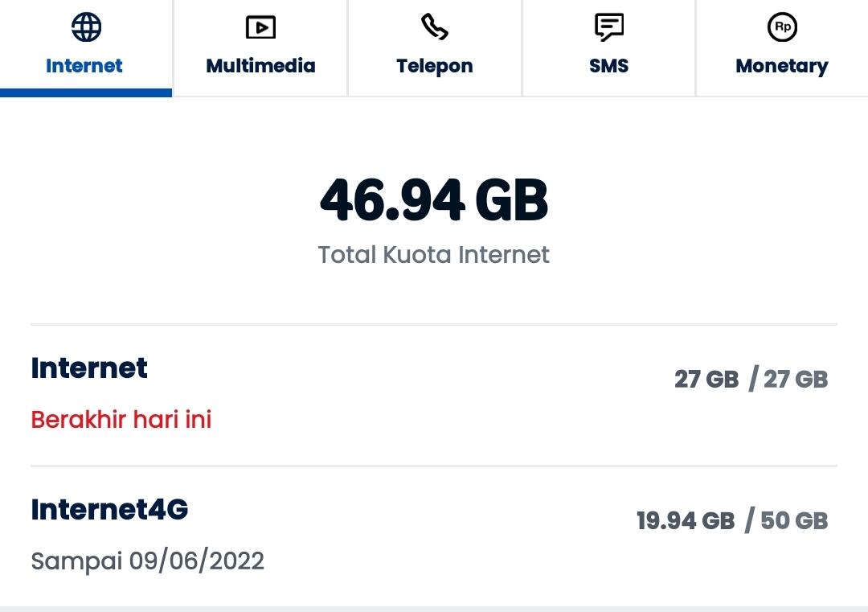
Task: Switch to the Multimedia tab label
Action: [x=260, y=66]
